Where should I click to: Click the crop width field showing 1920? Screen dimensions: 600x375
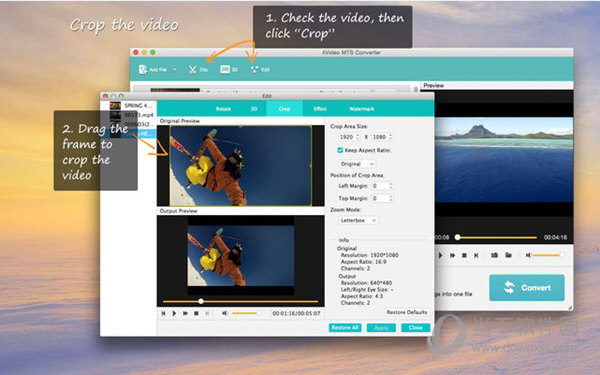346,137
